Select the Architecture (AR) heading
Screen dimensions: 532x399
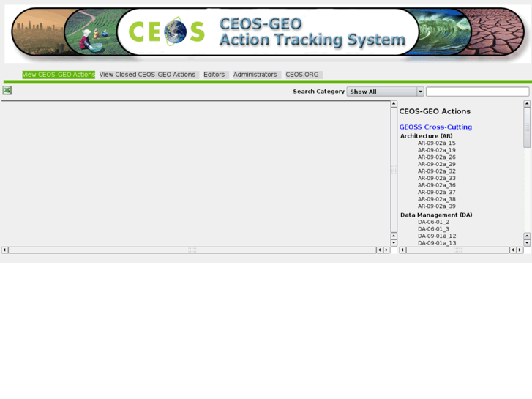click(427, 136)
